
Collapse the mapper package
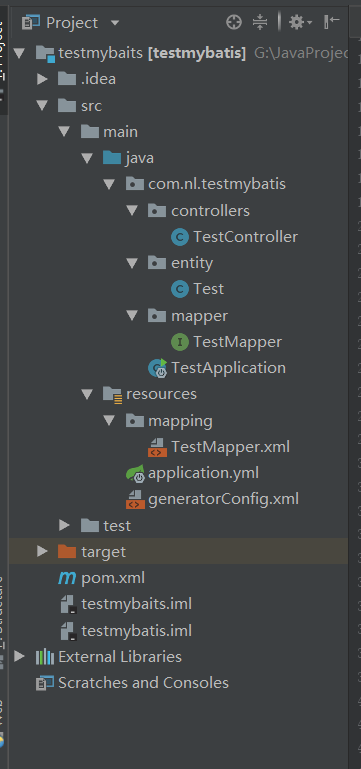tap(132, 315)
